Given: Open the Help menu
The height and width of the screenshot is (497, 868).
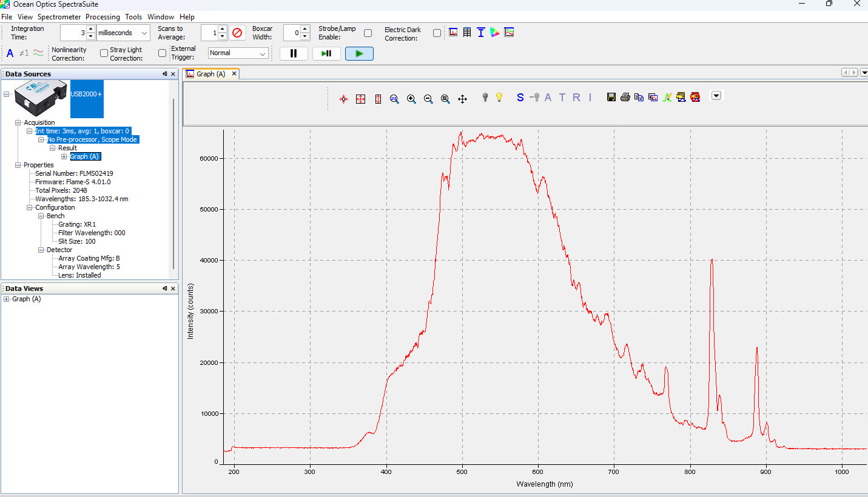Looking at the screenshot, I should click(187, 17).
